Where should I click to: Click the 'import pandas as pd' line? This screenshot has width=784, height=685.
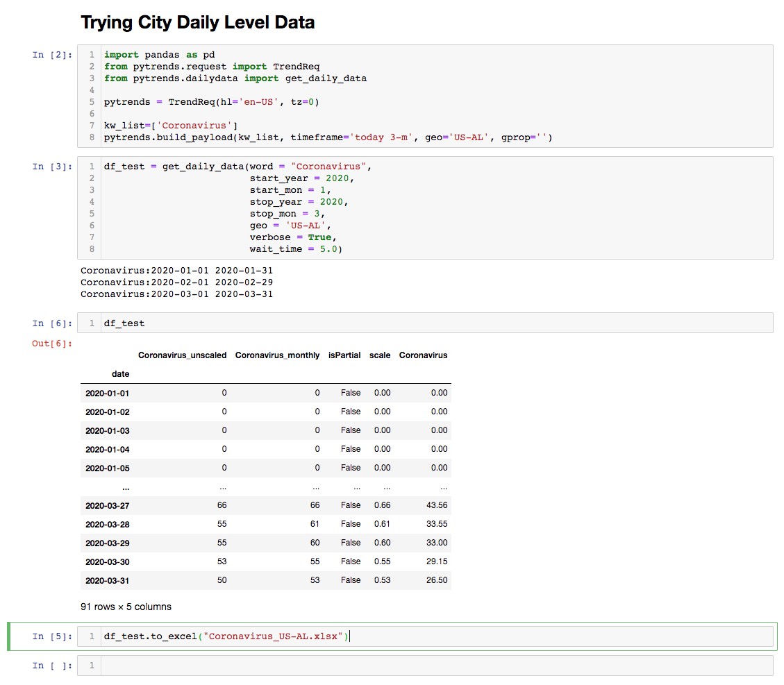coord(160,55)
